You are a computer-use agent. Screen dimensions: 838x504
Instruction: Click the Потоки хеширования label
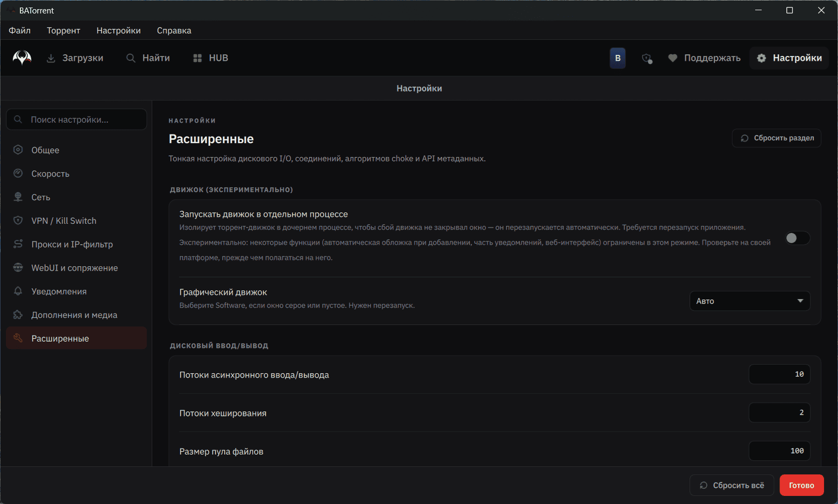pos(223,413)
